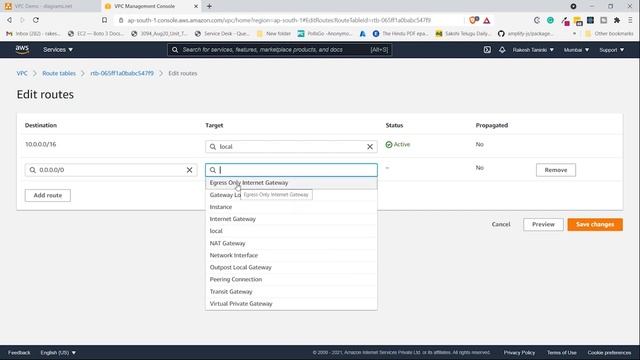This screenshot has height=360, width=640.
Task: Reload the browser page
Action: click(x=36, y=20)
